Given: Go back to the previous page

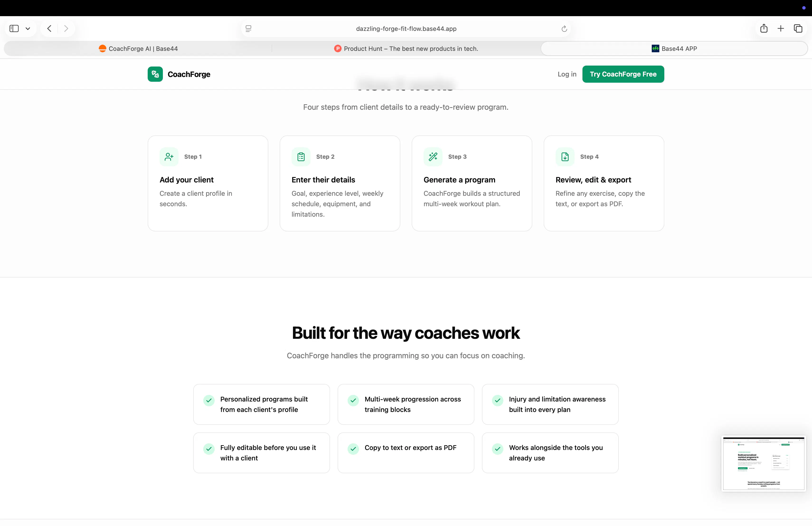Looking at the screenshot, I should click(x=49, y=28).
